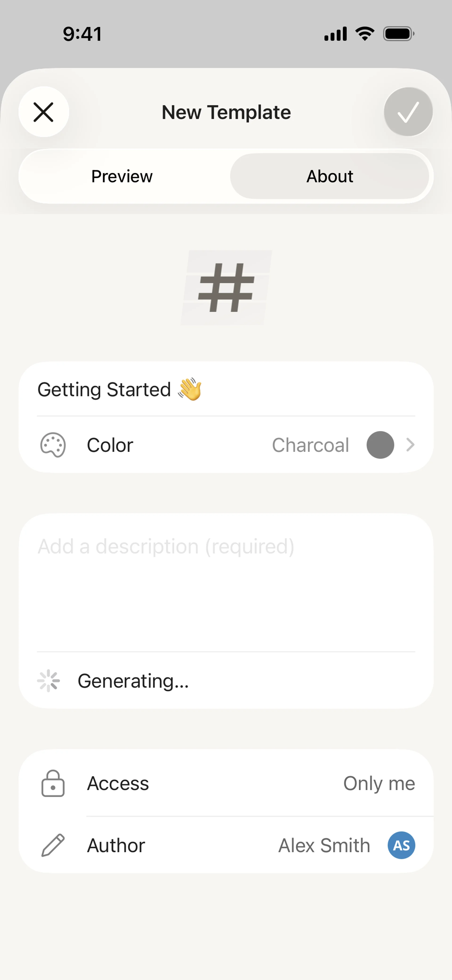This screenshot has width=452, height=980.
Task: Select the About tab
Action: (330, 176)
